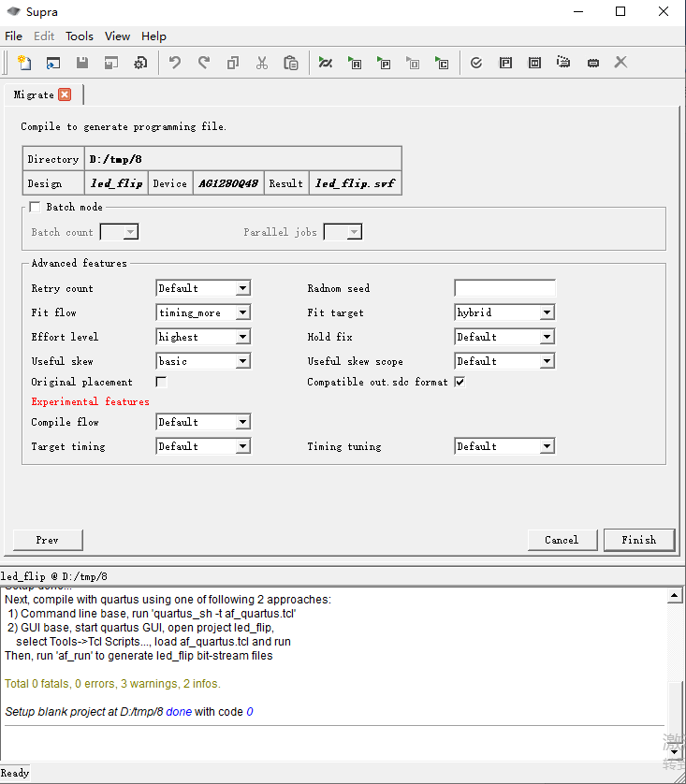Image resolution: width=686 pixels, height=784 pixels.
Task: Click the Cancel button
Action: [562, 540]
